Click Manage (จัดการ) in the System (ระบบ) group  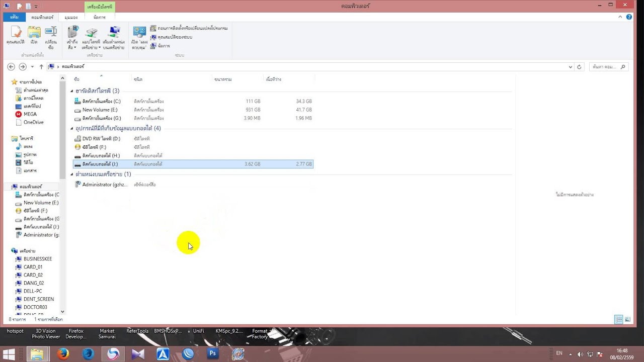[160, 46]
